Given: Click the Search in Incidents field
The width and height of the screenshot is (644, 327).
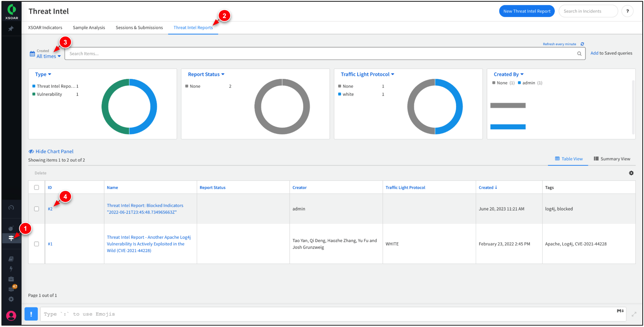Looking at the screenshot, I should (588, 11).
